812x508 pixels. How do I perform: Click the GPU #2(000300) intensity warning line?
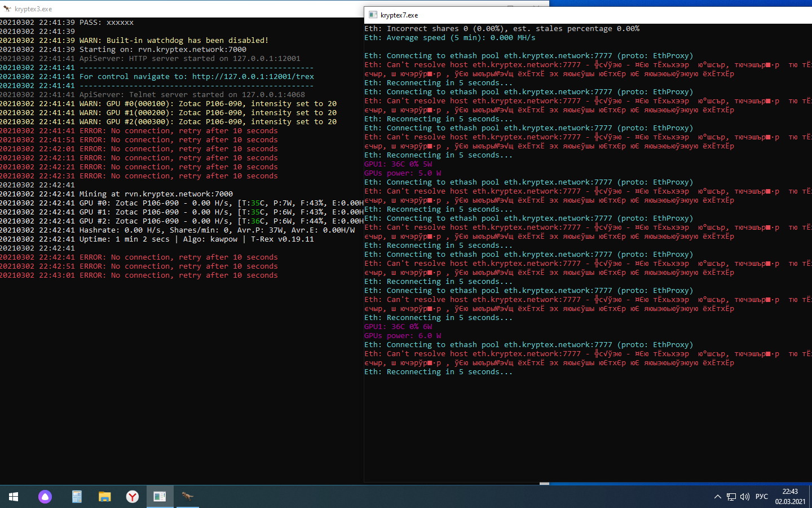coord(168,122)
